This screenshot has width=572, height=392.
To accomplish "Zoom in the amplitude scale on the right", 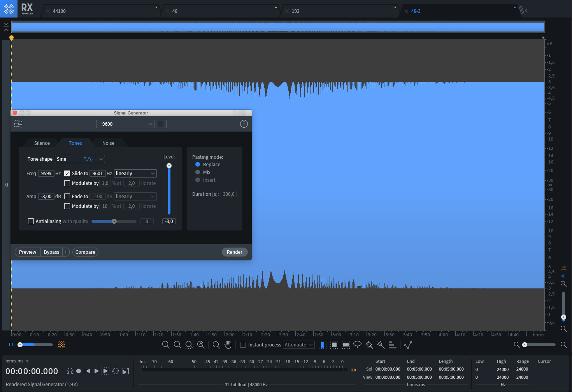I will pos(563,284).
